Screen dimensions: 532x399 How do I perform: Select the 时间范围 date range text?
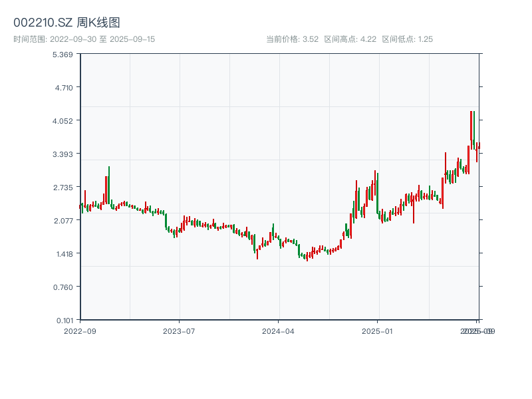coord(84,39)
